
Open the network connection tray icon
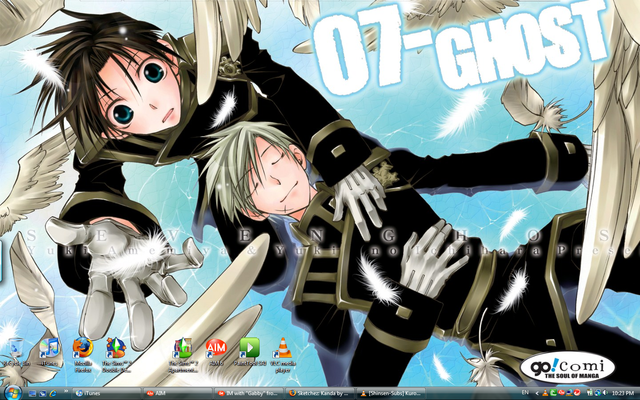point(598,393)
